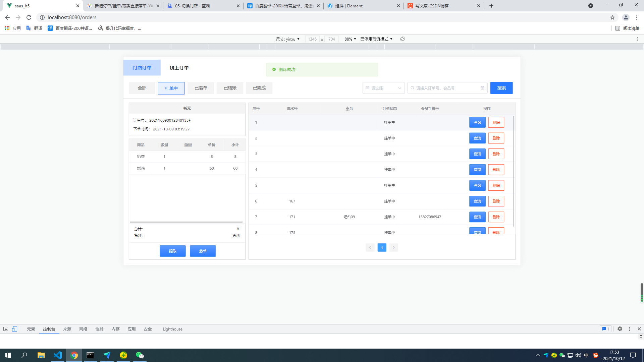Open WeChat from the taskbar

point(140,355)
